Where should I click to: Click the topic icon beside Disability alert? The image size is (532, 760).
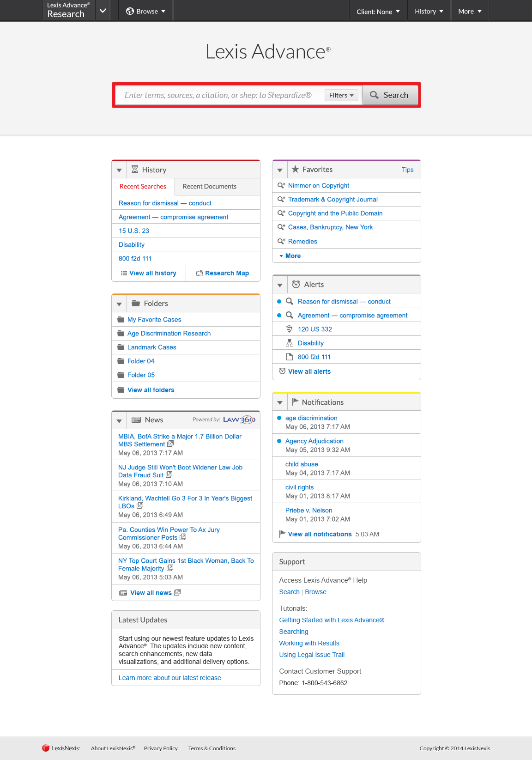pyautogui.click(x=290, y=343)
